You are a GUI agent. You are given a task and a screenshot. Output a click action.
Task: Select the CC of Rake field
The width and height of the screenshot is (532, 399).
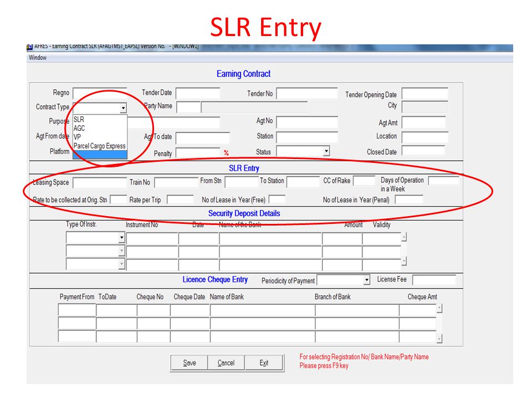click(x=364, y=181)
